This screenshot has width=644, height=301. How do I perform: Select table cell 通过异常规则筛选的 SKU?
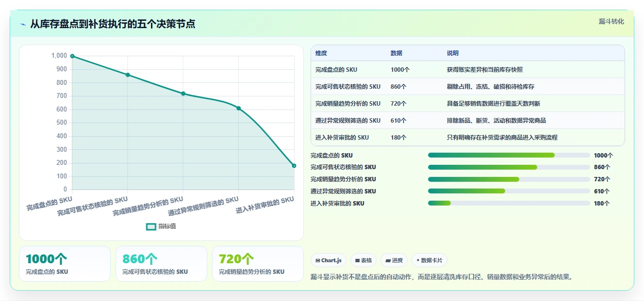click(x=348, y=121)
